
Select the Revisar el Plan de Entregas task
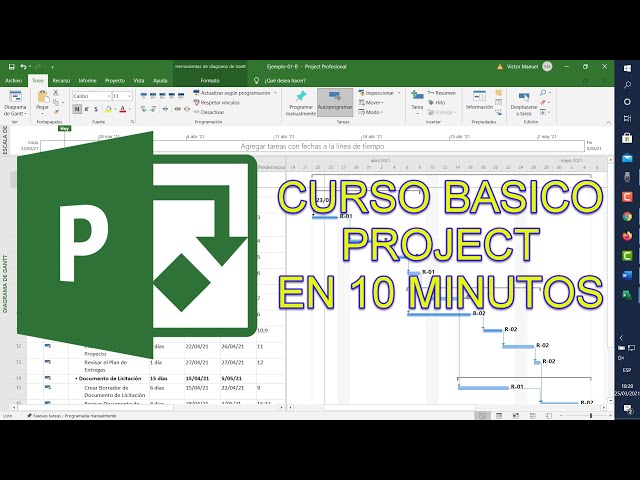click(x=106, y=366)
